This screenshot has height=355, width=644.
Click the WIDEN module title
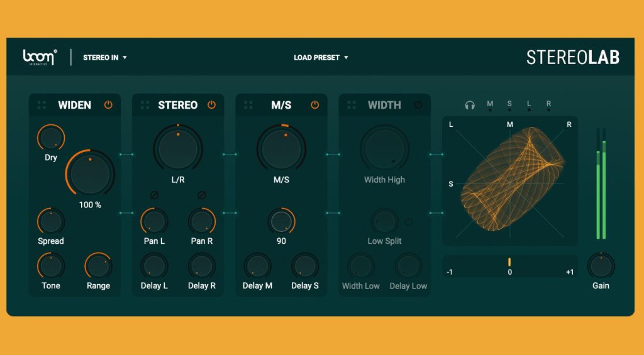[74, 105]
